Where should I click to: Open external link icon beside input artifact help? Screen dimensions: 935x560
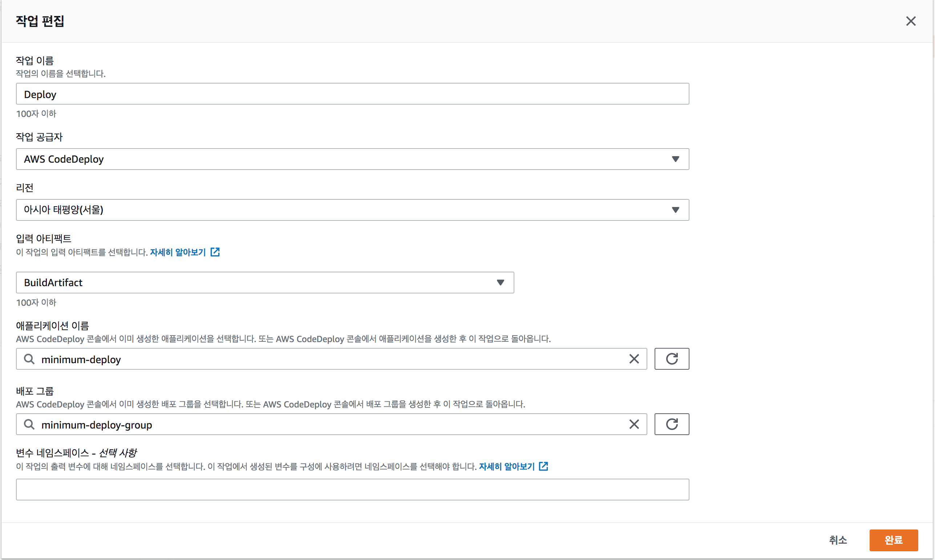215,252
